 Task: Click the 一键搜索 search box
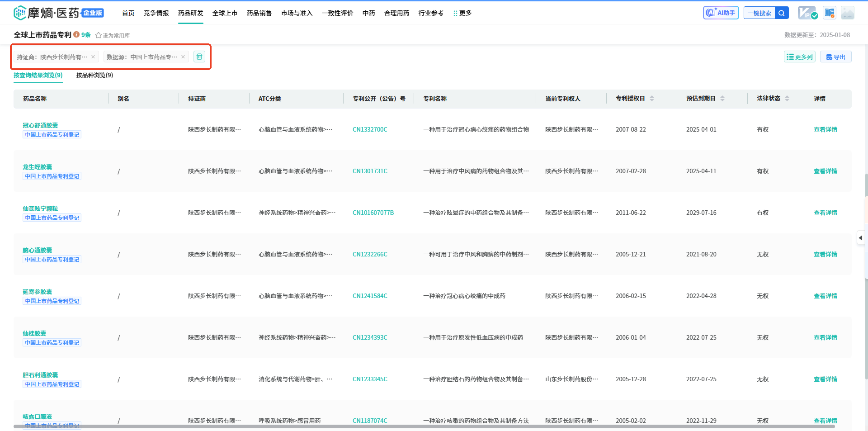pos(759,13)
